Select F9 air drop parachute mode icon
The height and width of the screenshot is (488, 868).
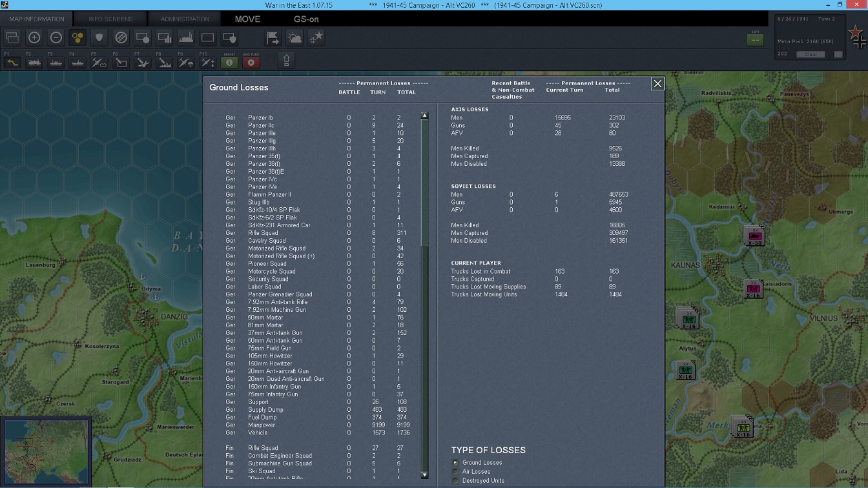coord(186,62)
